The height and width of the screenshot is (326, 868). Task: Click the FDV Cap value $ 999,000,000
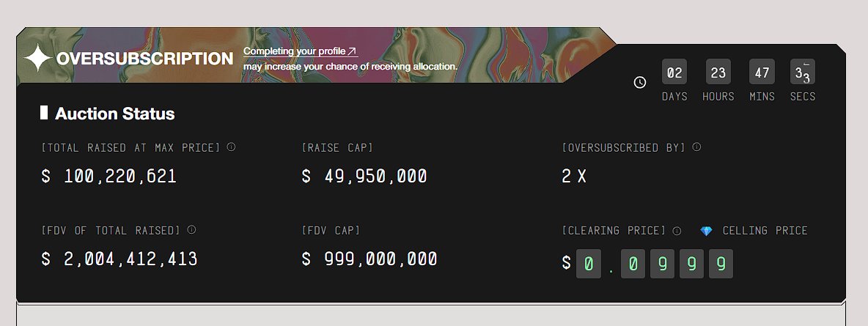[369, 259]
